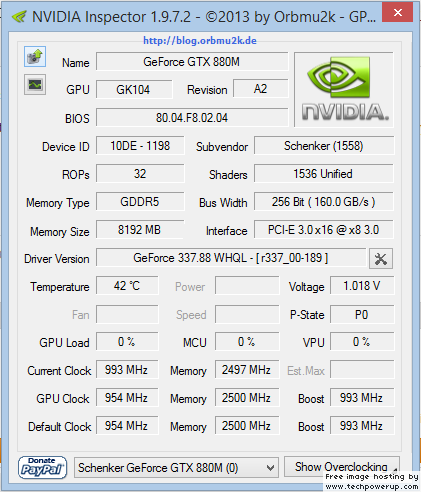The height and width of the screenshot is (492, 421).
Task: Click the Name field GeForce GTX 880M
Action: pyautogui.click(x=192, y=62)
